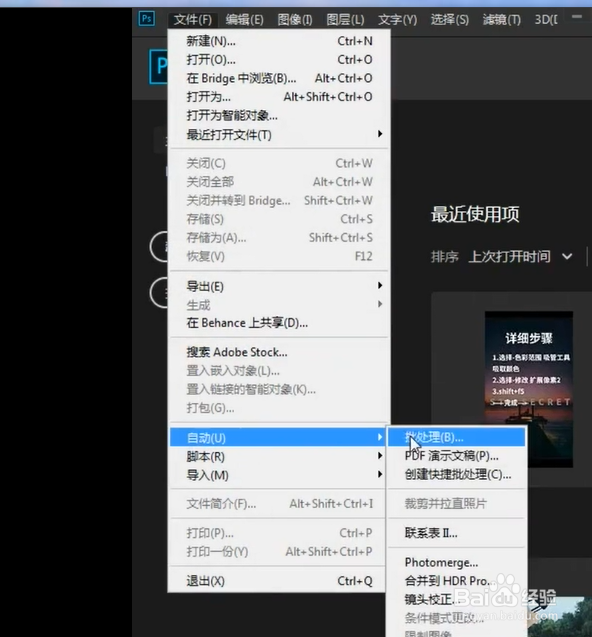Select 搜索 Adobe Stock... menu entry
The width and height of the screenshot is (592, 637).
(x=279, y=352)
